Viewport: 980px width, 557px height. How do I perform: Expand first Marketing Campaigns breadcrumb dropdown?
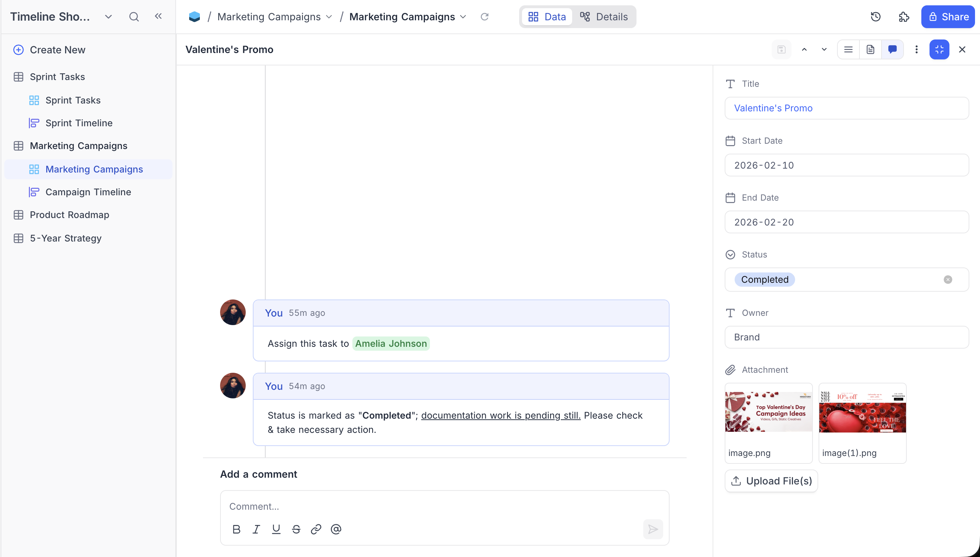coord(329,17)
